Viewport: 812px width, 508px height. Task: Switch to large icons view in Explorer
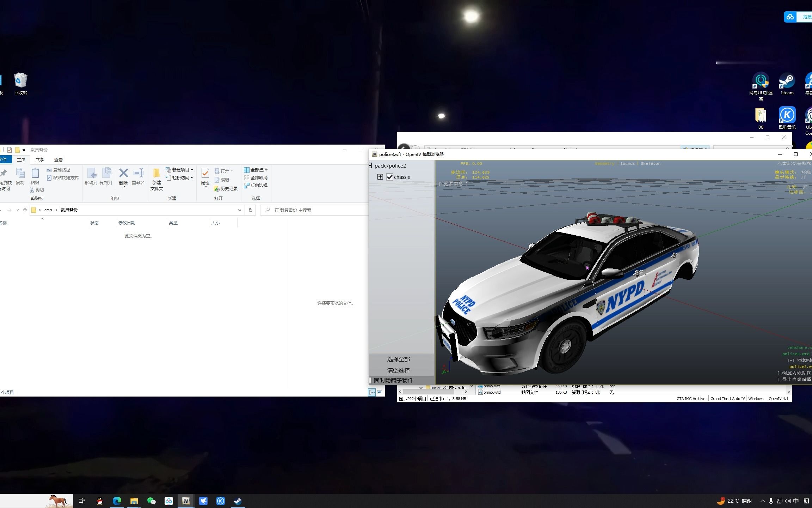pyautogui.click(x=380, y=392)
